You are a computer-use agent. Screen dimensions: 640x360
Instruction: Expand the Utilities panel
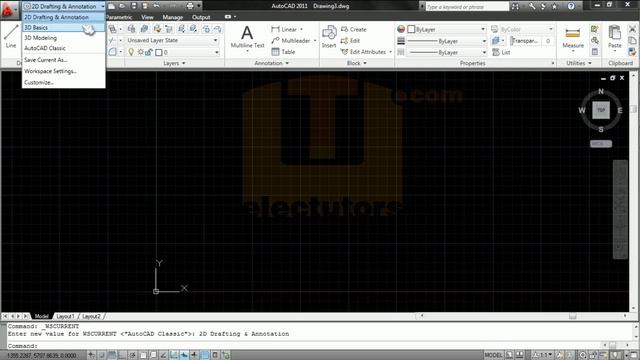point(579,63)
